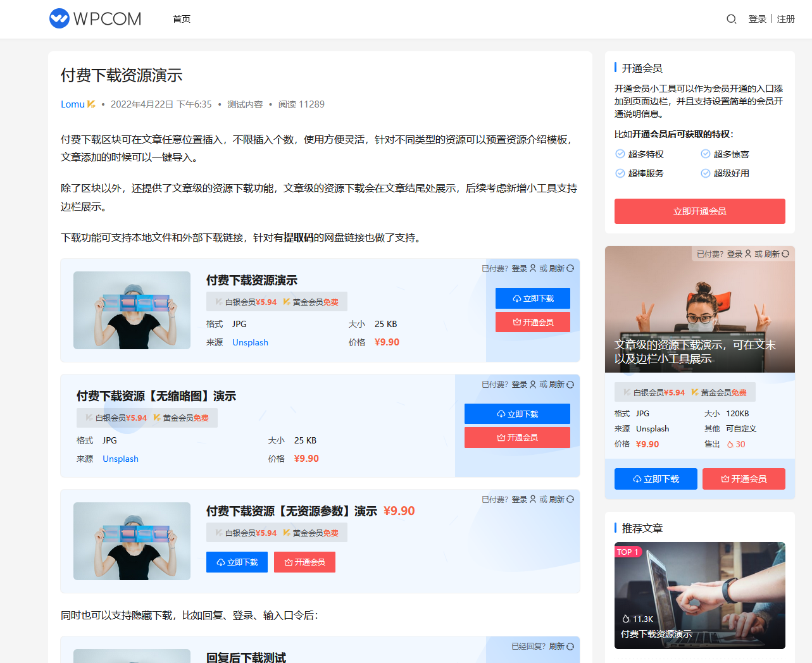Click 注册 in the top navigation
This screenshot has height=663, width=812.
tap(785, 19)
